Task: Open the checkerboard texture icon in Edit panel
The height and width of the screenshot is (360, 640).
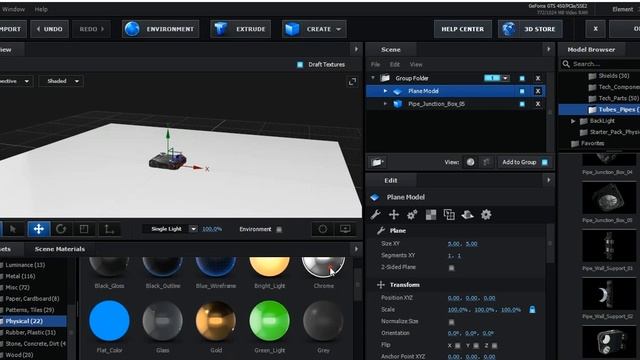Action: [431, 215]
